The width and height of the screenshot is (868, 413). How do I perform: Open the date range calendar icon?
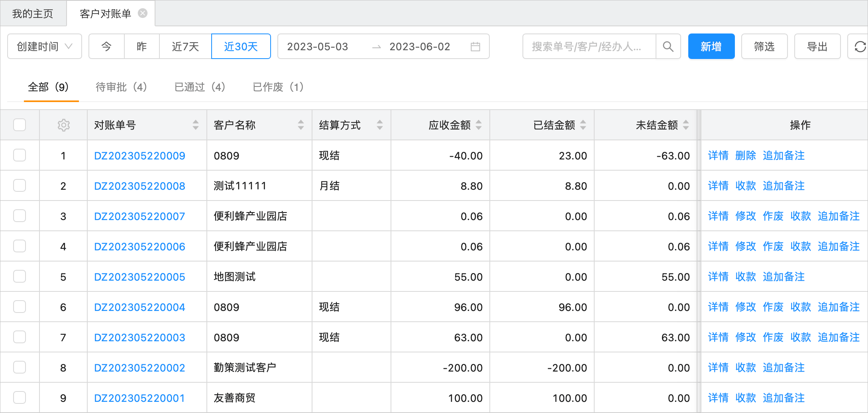click(475, 47)
